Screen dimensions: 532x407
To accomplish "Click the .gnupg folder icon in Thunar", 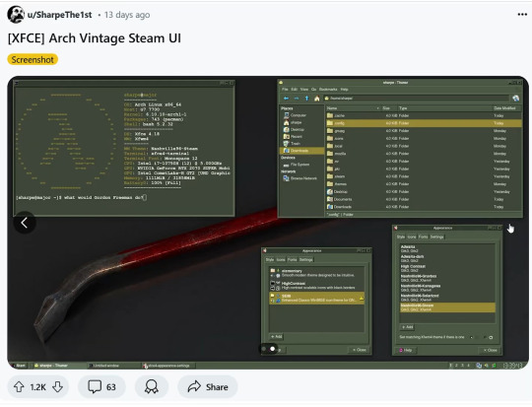I will (330, 131).
